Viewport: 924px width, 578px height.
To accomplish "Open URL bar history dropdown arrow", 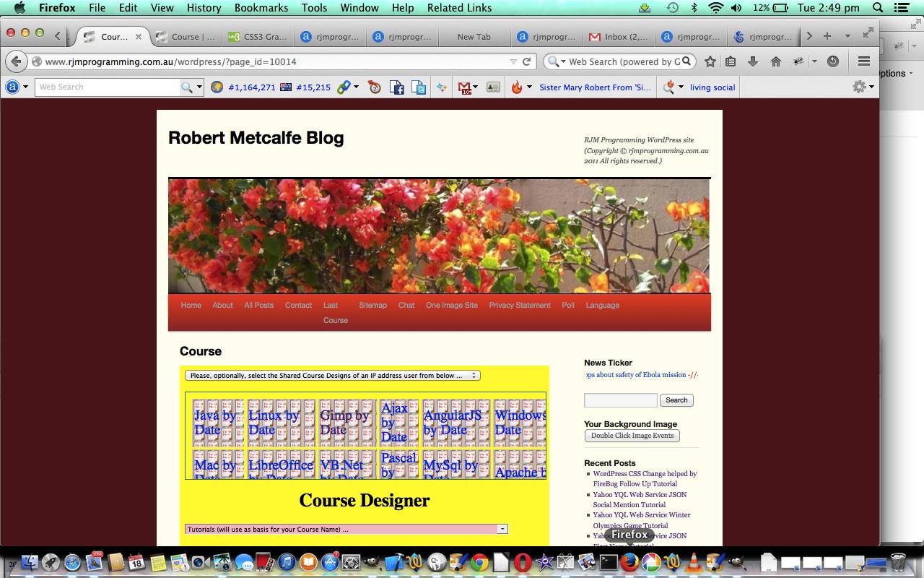I will 513,62.
